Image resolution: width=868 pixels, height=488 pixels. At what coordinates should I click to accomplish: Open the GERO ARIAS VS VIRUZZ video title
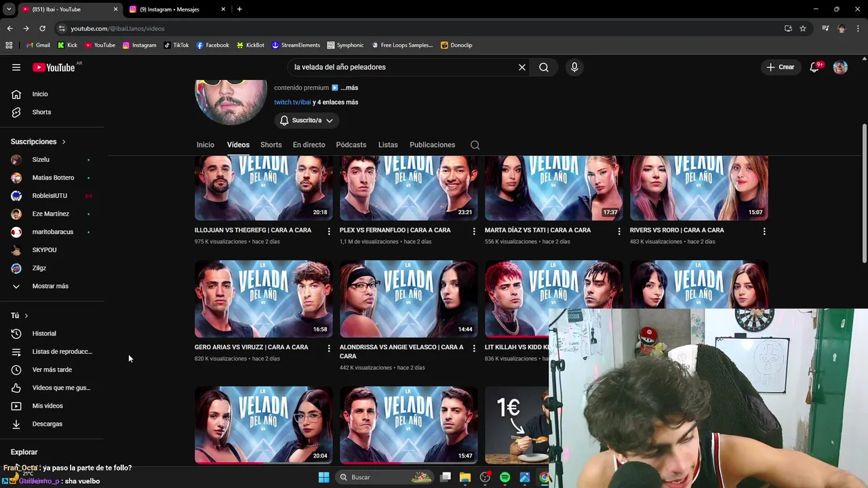click(251, 347)
